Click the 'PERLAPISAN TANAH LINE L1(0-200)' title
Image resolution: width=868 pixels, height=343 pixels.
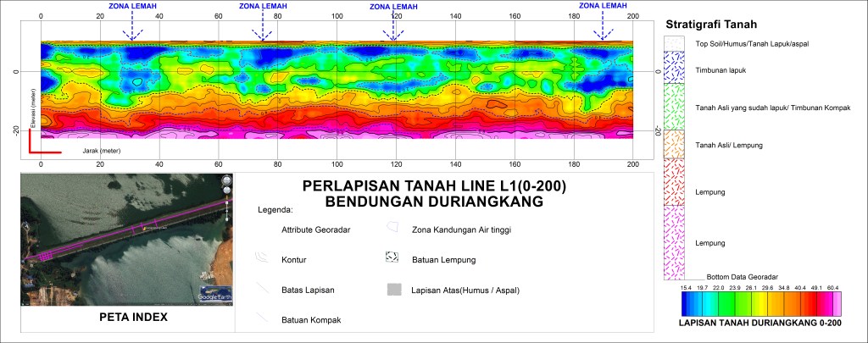click(x=434, y=186)
